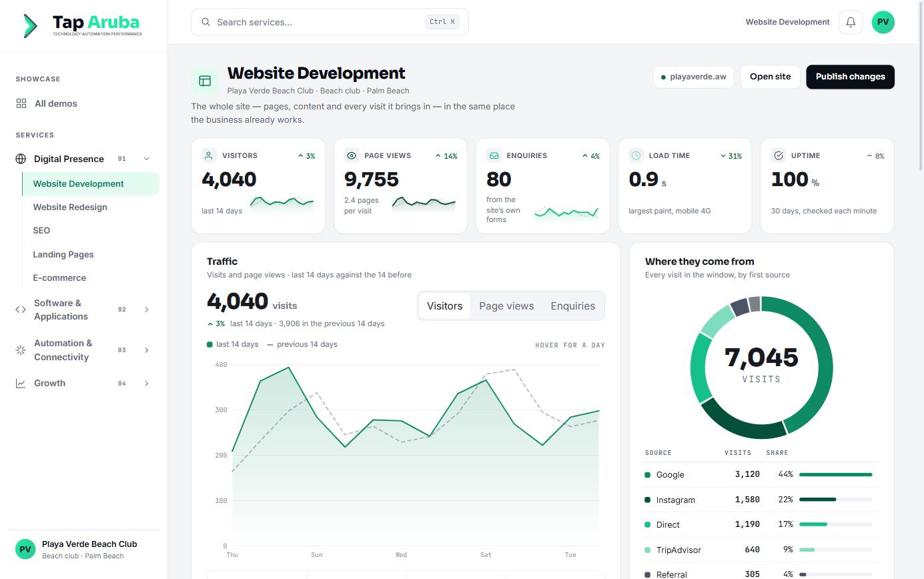Click the PV avatar in top bar
Screen dimensions: 924x579
click(883, 22)
